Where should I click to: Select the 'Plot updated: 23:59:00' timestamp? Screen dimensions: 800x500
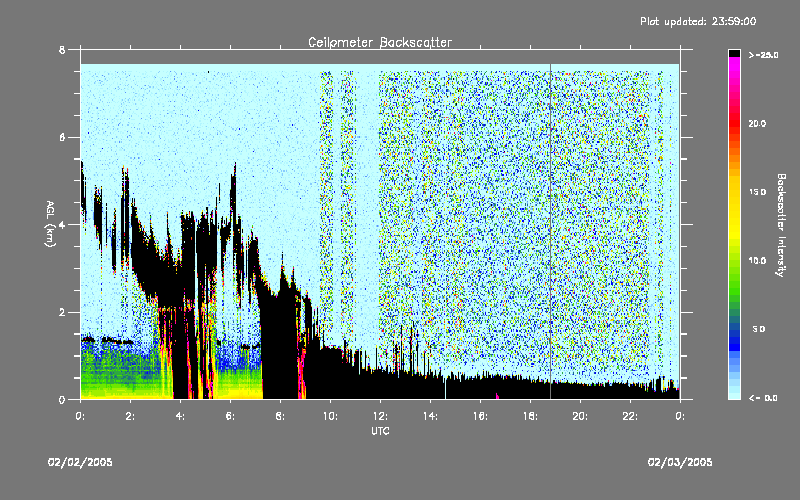point(698,21)
